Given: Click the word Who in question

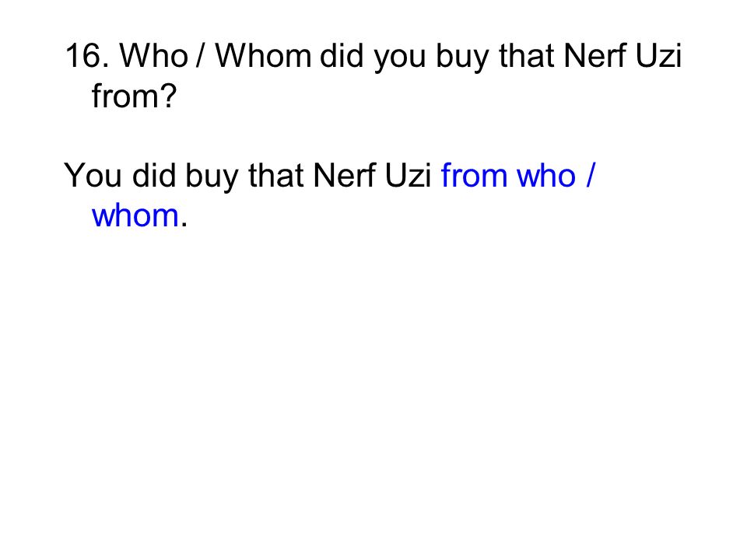Looking at the screenshot, I should (153, 56).
